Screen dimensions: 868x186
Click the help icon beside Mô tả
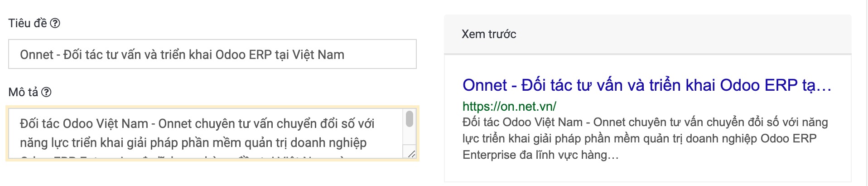46,92
